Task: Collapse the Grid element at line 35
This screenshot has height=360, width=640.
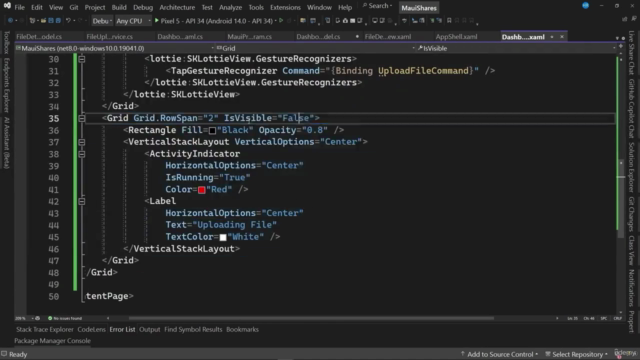Action: click(82, 118)
